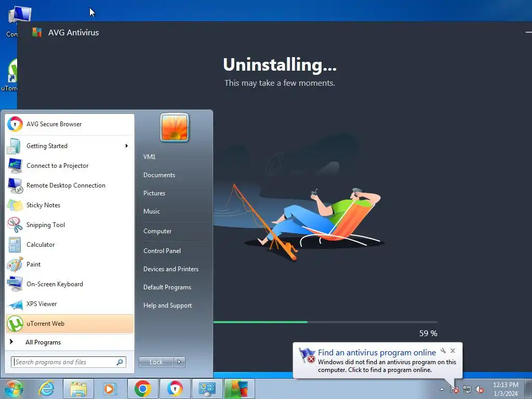The width and height of the screenshot is (532, 399).
Task: Open the Remote Desktop Connection icon
Action: click(15, 185)
